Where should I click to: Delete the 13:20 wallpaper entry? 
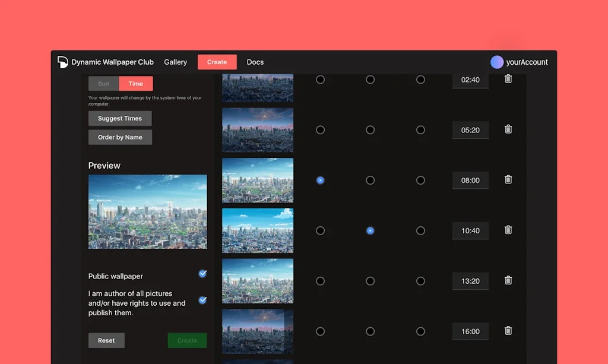click(x=508, y=281)
